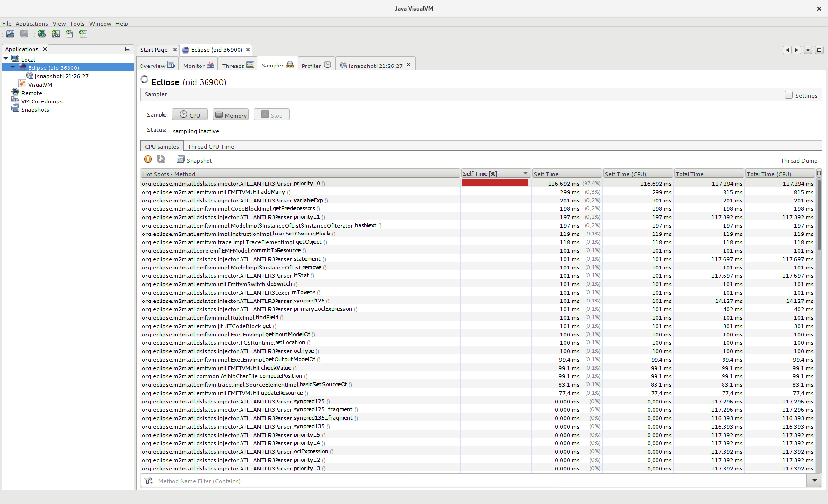Sort by Hot Spots - Method column header
The image size is (828, 504).
click(300, 174)
